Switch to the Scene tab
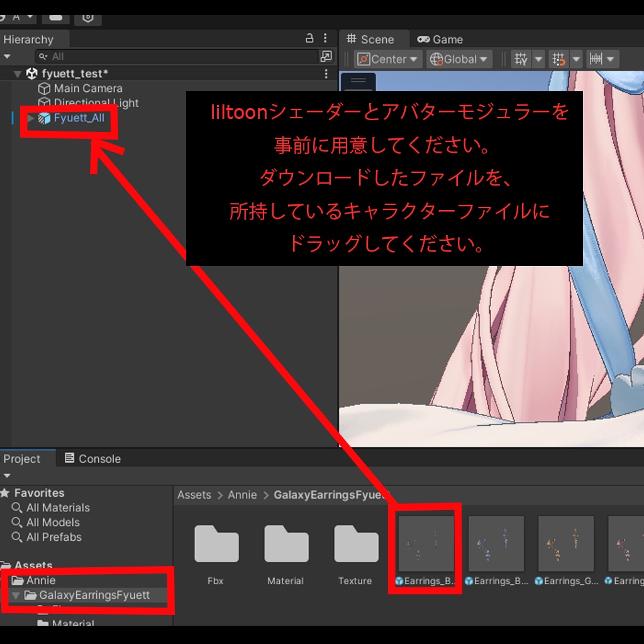Image resolution: width=644 pixels, height=644 pixels. (370, 40)
